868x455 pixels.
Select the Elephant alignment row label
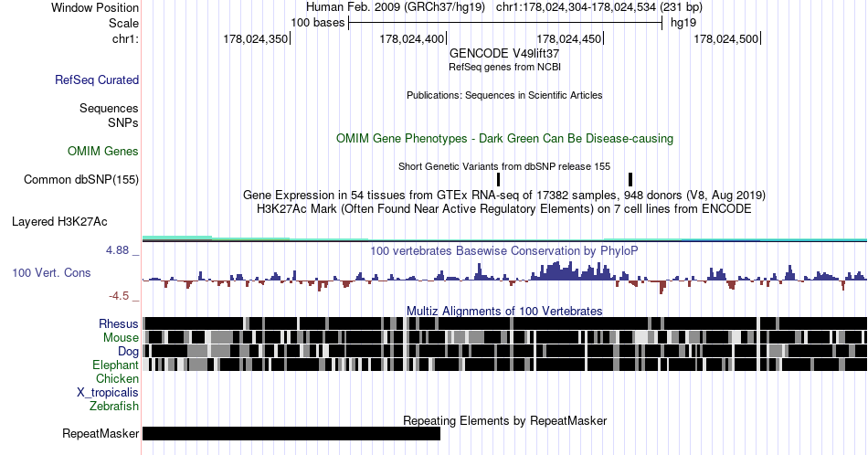[115, 365]
